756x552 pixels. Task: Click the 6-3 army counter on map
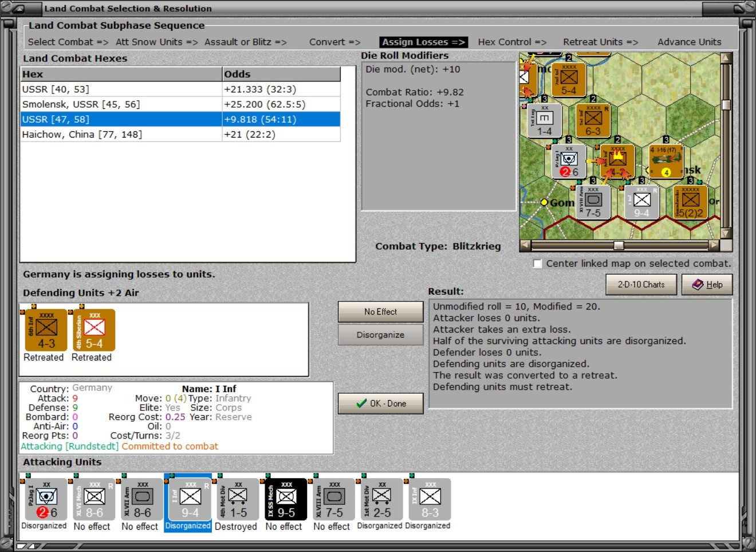[x=593, y=121]
